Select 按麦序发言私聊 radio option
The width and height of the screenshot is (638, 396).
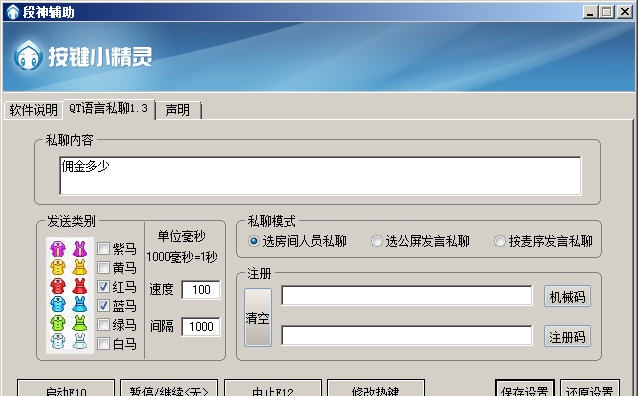coord(500,241)
